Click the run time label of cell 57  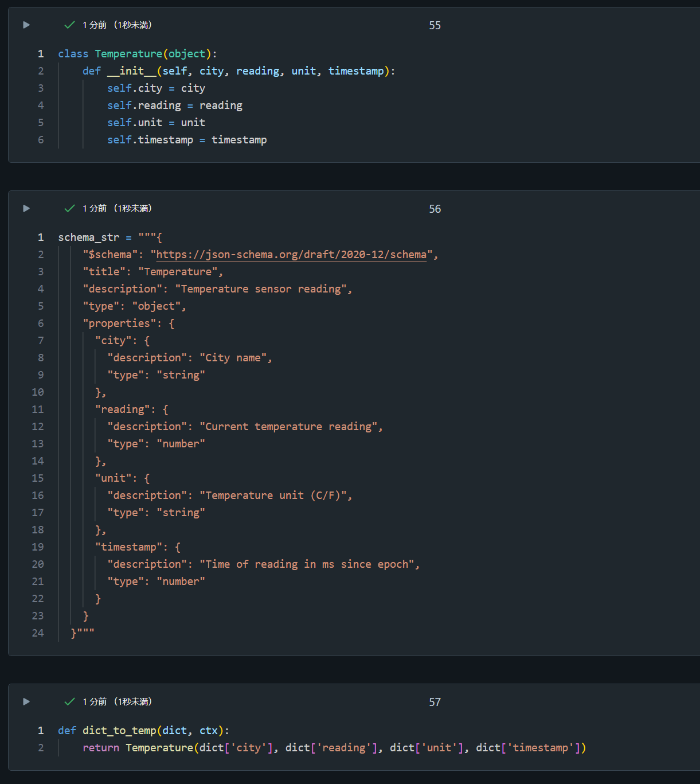coord(117,701)
